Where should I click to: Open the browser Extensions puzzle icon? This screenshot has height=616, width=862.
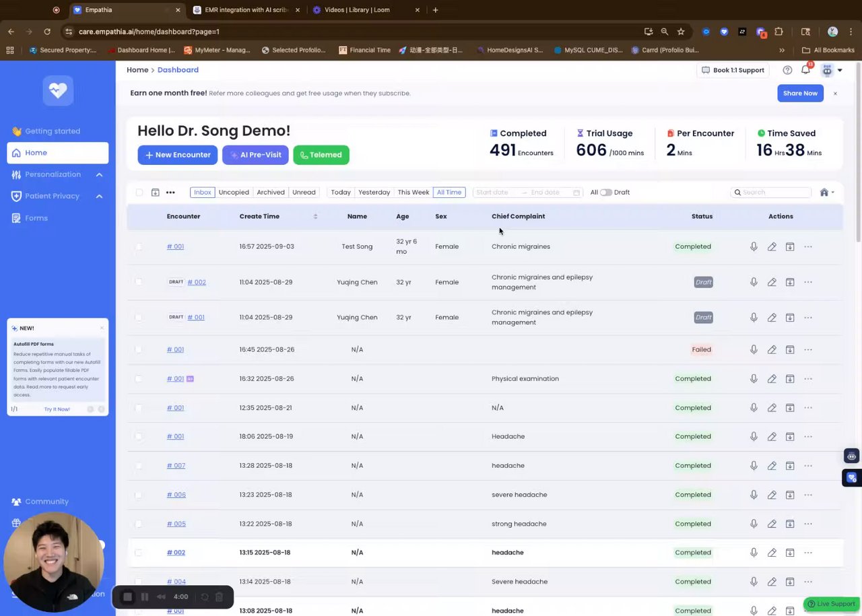click(x=778, y=32)
